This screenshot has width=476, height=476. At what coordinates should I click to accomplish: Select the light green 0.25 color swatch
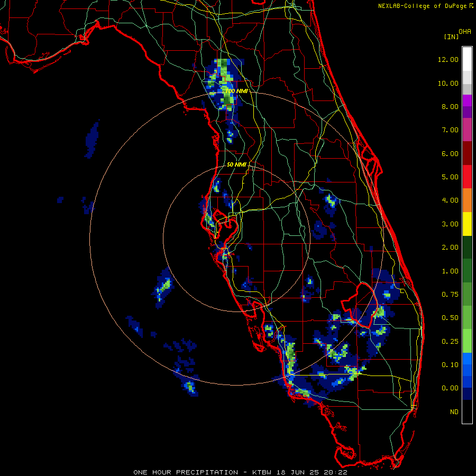(467, 341)
